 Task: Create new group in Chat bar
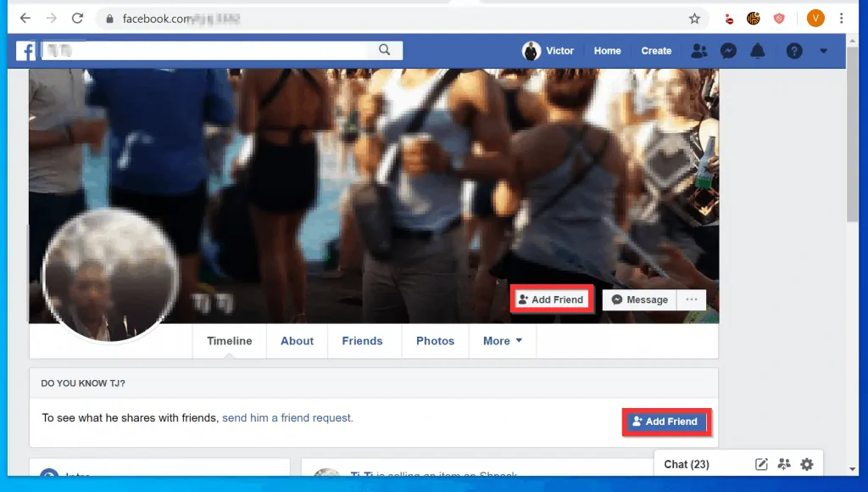coord(784,464)
